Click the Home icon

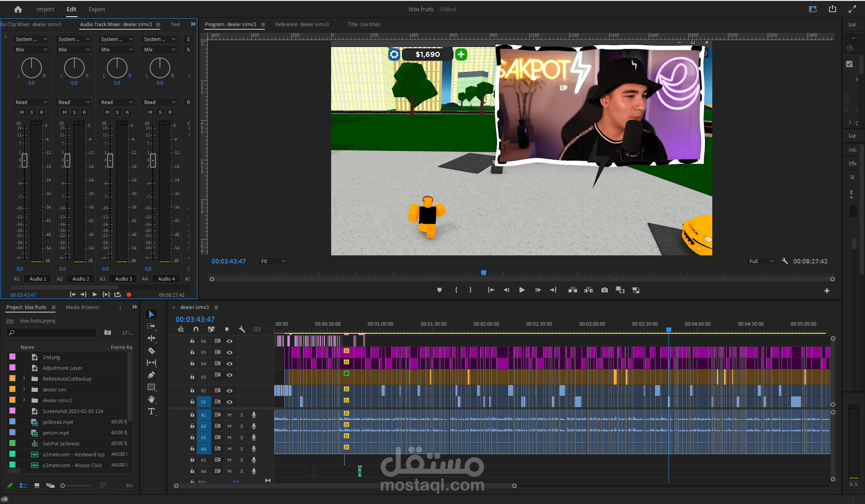18,9
